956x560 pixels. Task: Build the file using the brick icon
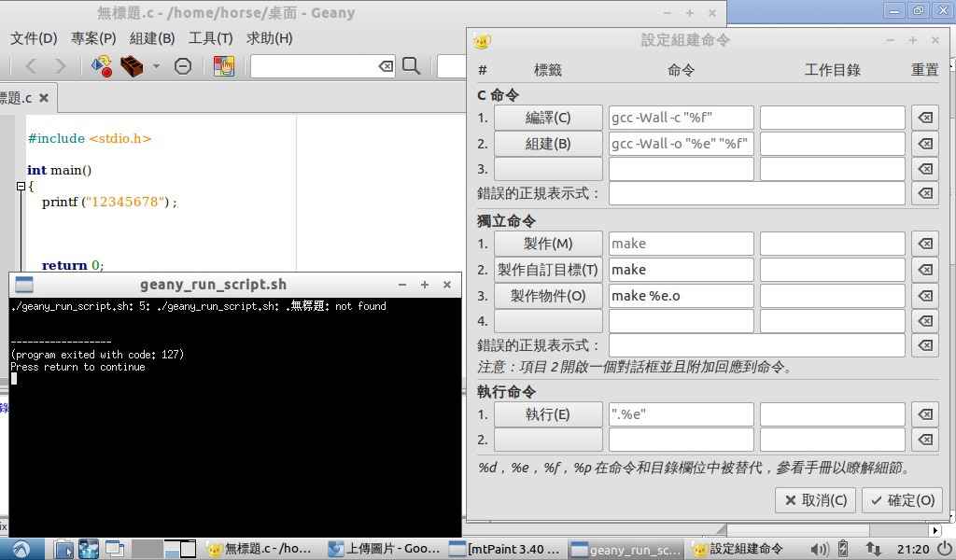coord(131,66)
